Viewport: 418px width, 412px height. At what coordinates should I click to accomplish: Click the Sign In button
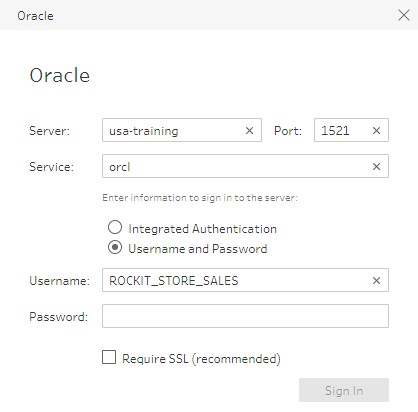pos(344,390)
